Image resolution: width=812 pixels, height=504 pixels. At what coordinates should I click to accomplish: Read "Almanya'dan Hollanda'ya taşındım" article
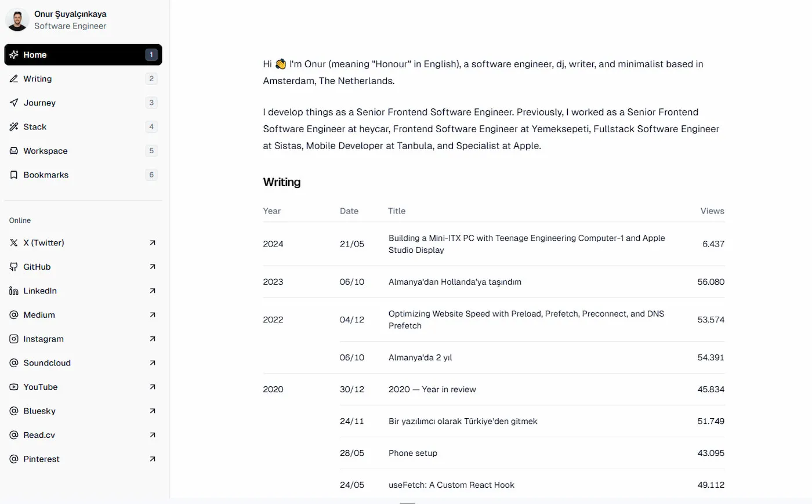[455, 282]
